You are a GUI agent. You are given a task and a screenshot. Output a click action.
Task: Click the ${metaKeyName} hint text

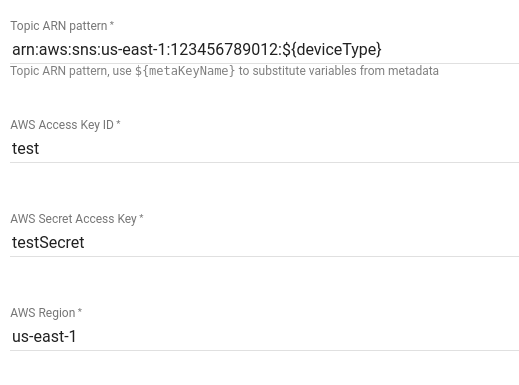click(185, 71)
